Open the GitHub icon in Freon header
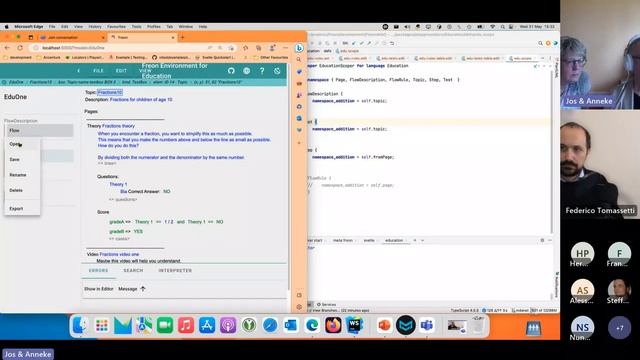Image resolution: width=640 pixels, height=360 pixels. 231,71
